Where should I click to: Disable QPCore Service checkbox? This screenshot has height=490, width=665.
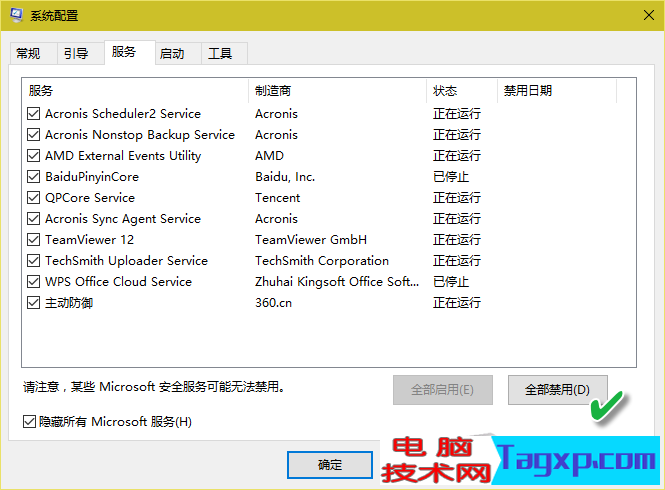pyautogui.click(x=34, y=198)
